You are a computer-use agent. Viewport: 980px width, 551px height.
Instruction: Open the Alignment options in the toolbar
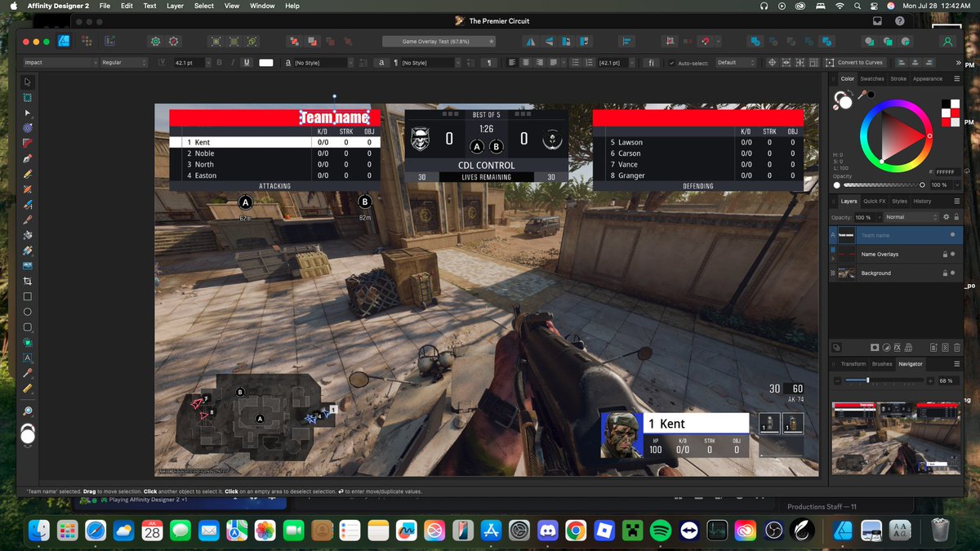(626, 41)
